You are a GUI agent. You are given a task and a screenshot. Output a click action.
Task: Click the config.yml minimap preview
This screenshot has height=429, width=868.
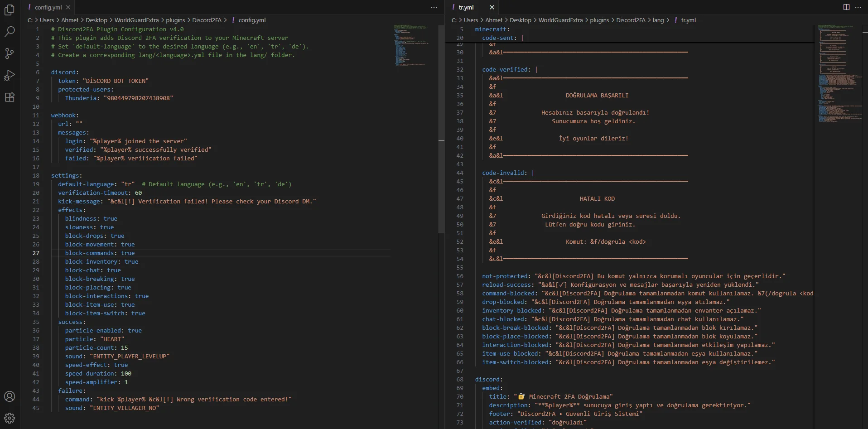tap(411, 45)
